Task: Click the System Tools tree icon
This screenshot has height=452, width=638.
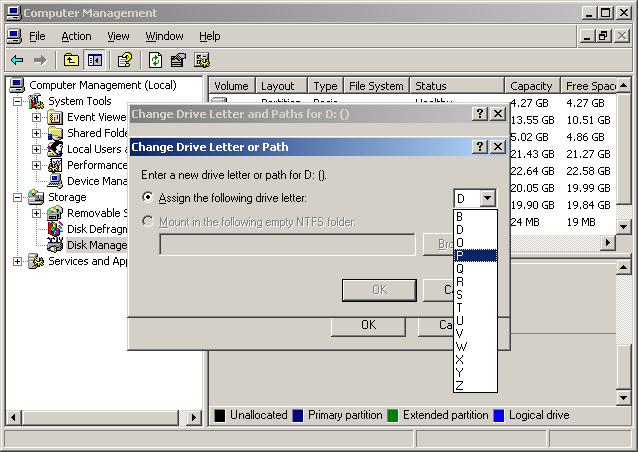Action: (36, 101)
